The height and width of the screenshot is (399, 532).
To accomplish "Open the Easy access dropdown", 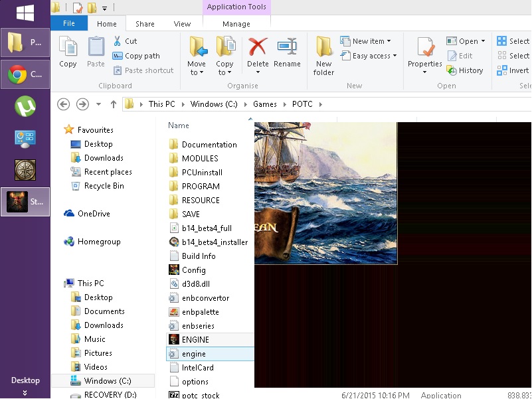I will pos(368,56).
